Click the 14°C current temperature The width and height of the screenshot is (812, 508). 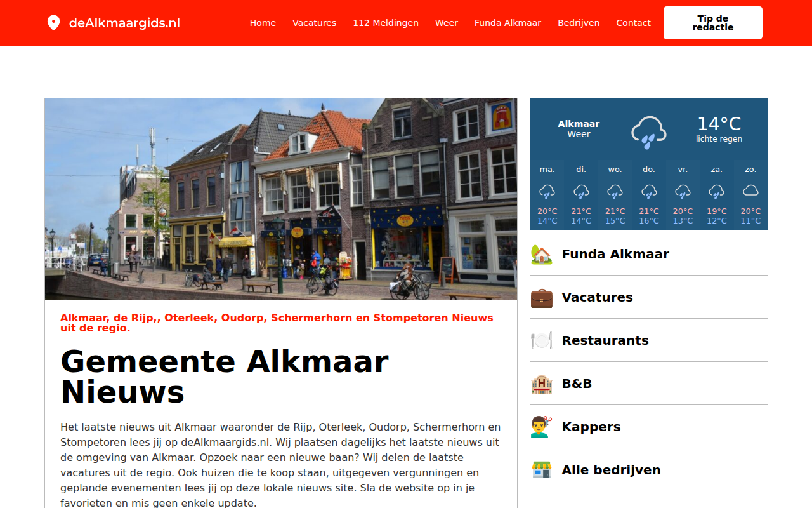[x=719, y=123]
